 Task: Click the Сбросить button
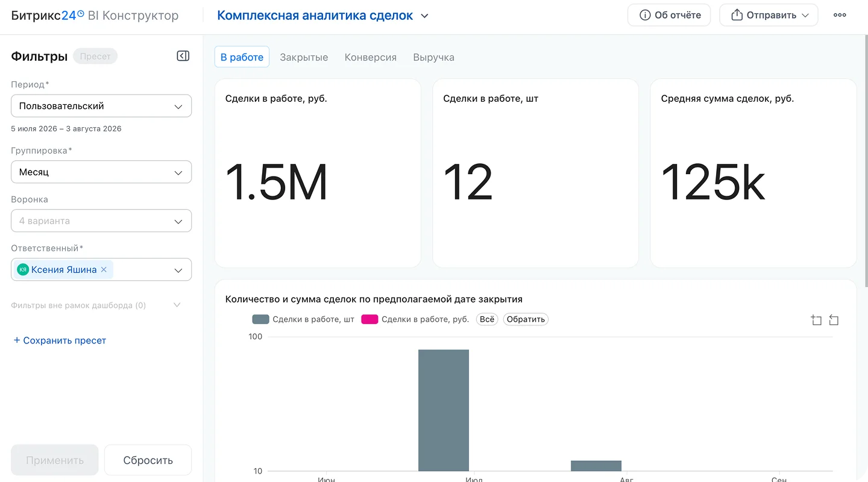[x=148, y=460]
